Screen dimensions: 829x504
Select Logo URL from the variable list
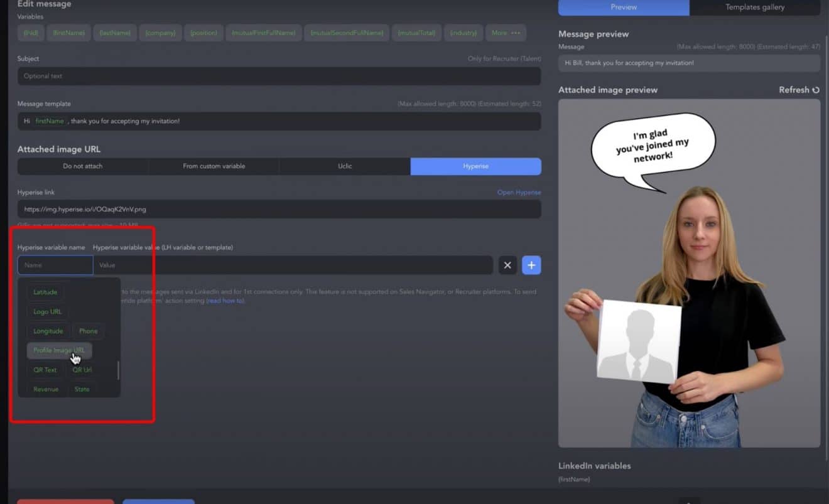[46, 311]
